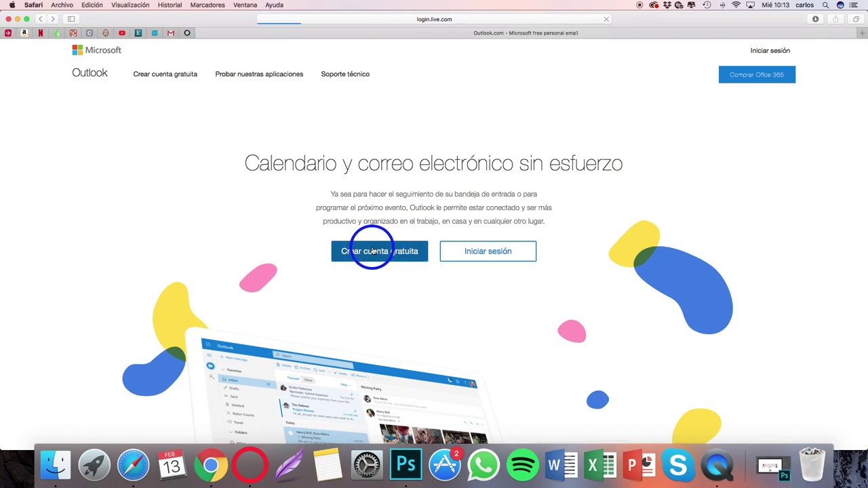Open the Gmail favorites bookmark
This screenshot has width=868, height=488.
coord(171,33)
